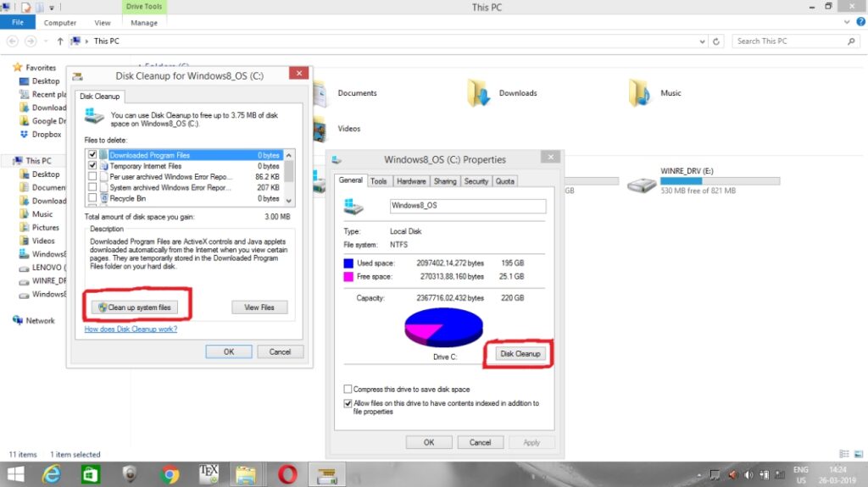Viewport: 868px width, 487px height.
Task: Select Dropbox in Favorites sidebar
Action: (47, 135)
